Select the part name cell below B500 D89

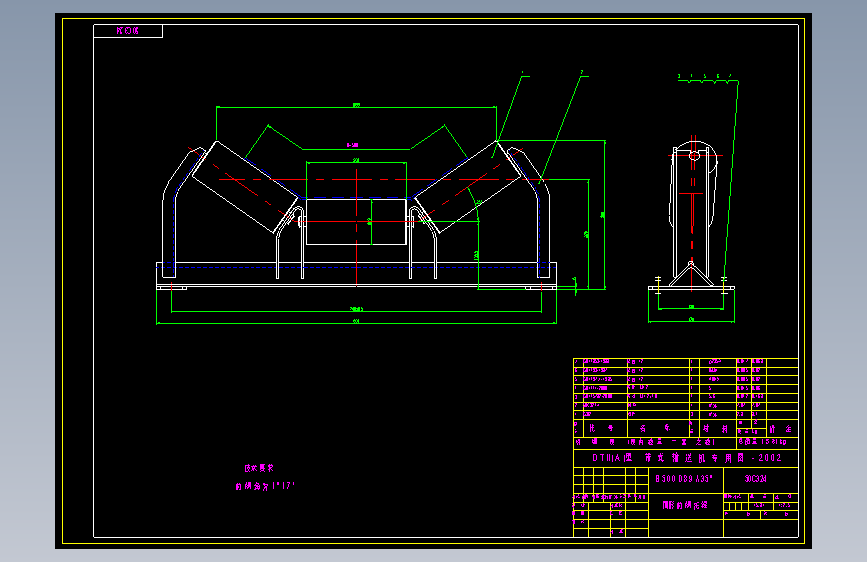click(686, 505)
